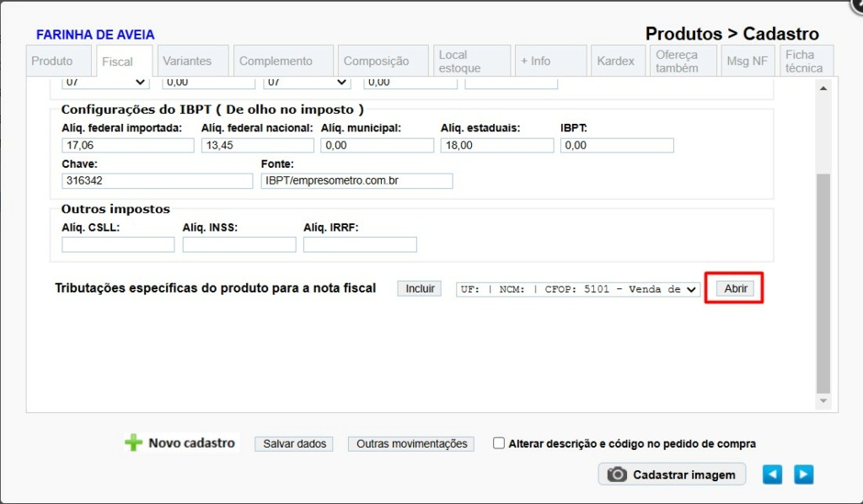Screen dimensions: 863x504
Task: Open the Ficha técnica tab
Action: tap(807, 61)
